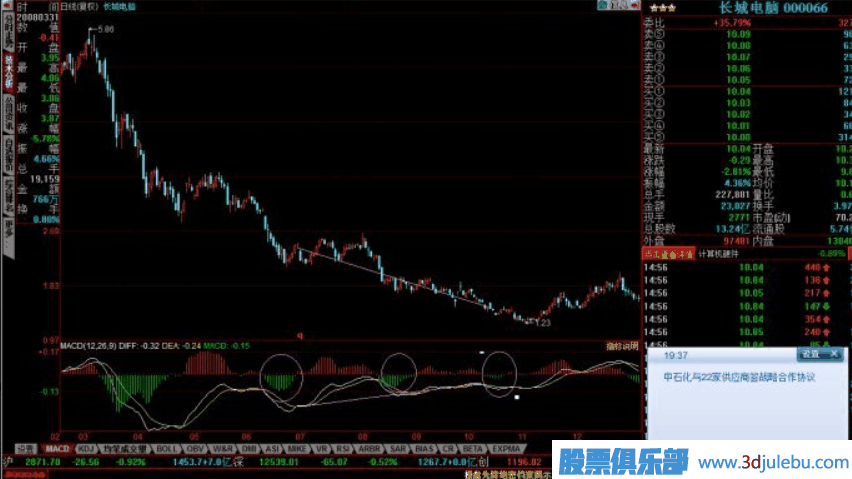Open the 均笔成交量 indicator tab
Image resolution: width=852 pixels, height=479 pixels.
(x=125, y=449)
